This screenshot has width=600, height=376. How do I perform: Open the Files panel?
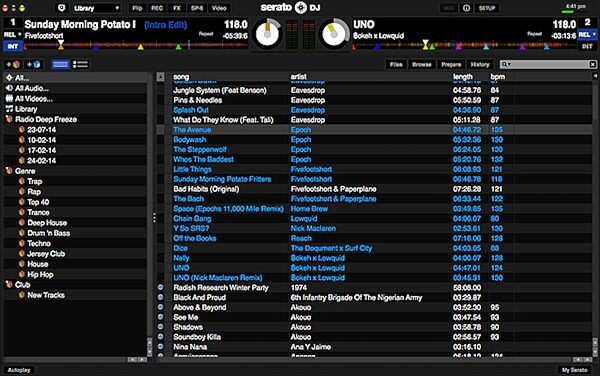396,64
